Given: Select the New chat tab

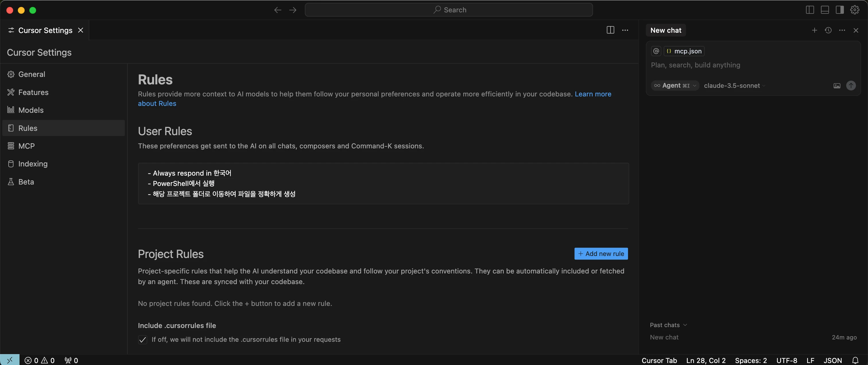Looking at the screenshot, I should click(665, 30).
